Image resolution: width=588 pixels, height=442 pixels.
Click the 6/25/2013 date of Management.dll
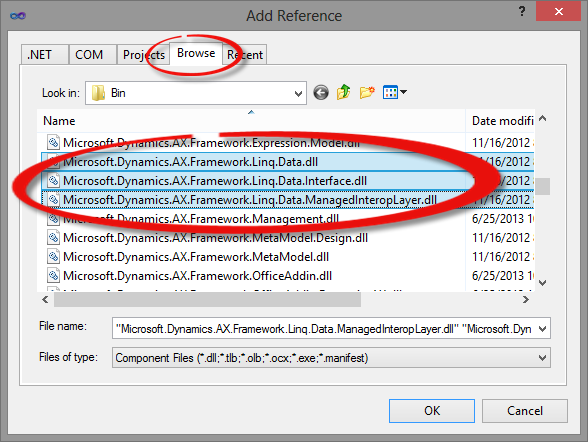[502, 219]
